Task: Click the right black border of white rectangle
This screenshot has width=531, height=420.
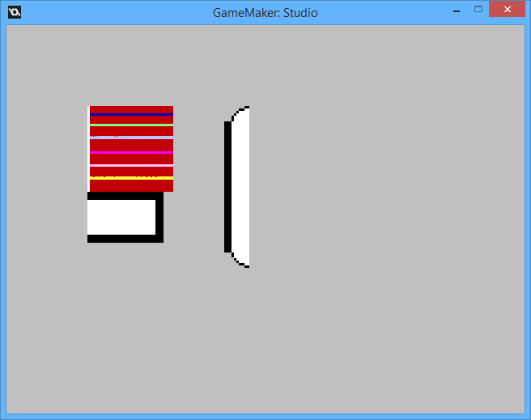Action: pyautogui.click(x=159, y=217)
